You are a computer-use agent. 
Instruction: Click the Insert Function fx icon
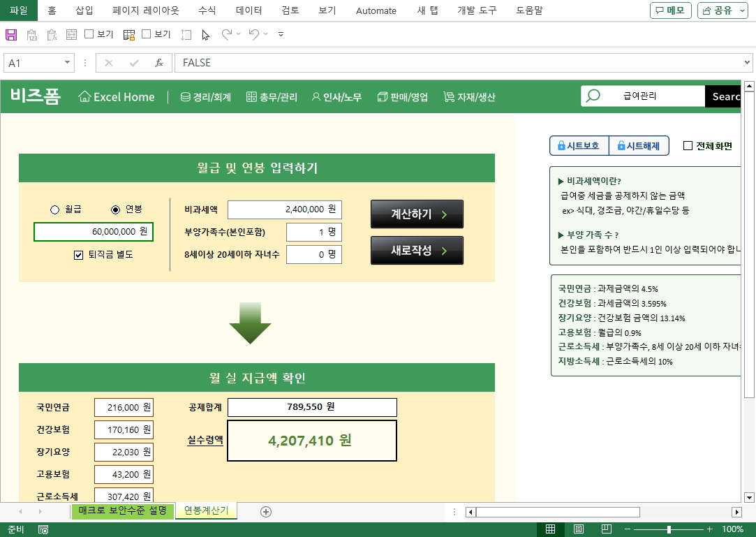coord(159,63)
